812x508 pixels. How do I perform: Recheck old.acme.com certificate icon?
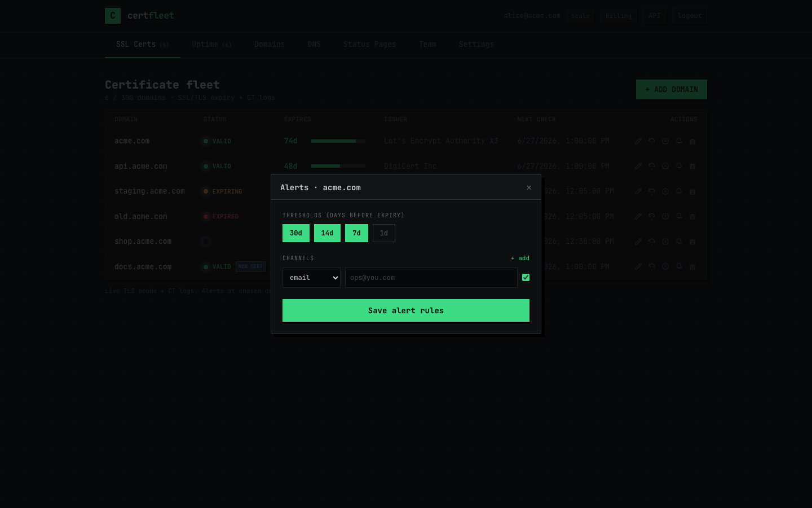[651, 216]
